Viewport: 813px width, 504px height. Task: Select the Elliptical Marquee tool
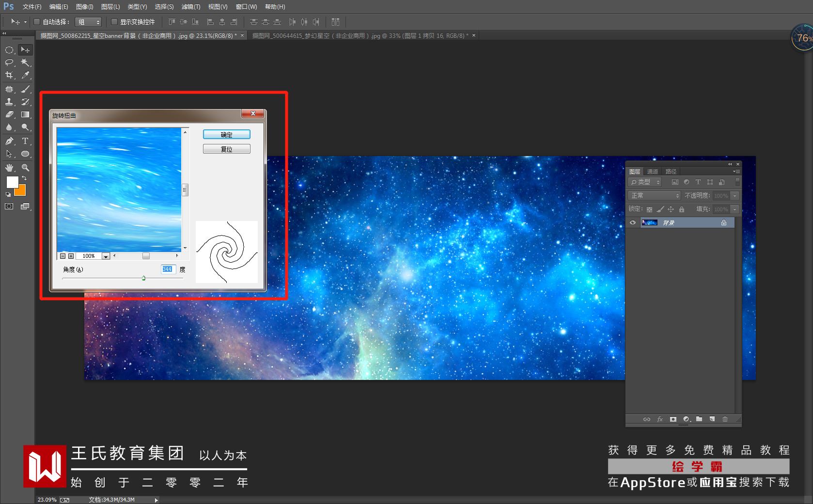(9, 50)
